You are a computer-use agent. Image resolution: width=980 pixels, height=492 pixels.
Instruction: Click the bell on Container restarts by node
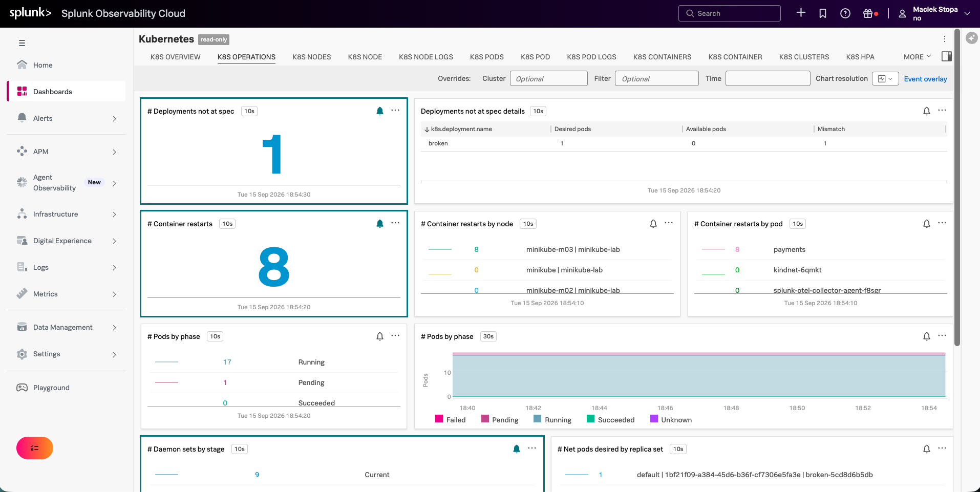tap(653, 223)
